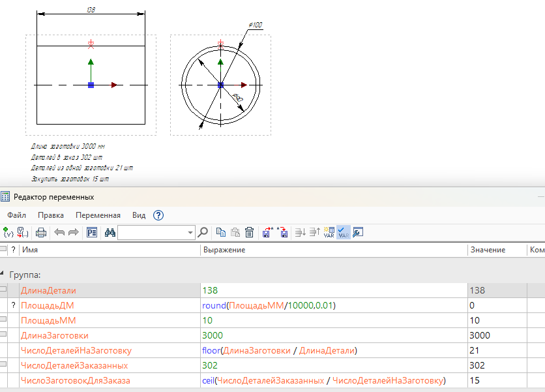
Task: Click the add new variable icon
Action: click(8, 232)
